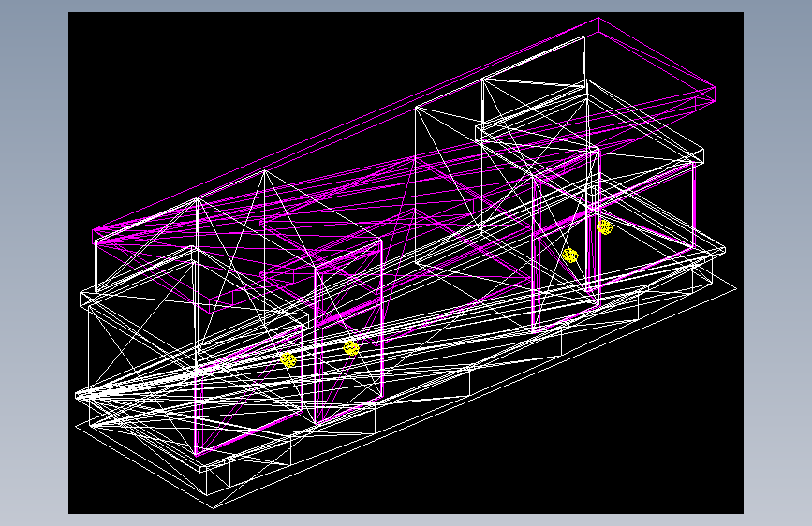Pick the second yellow sphere from the left

351,348
